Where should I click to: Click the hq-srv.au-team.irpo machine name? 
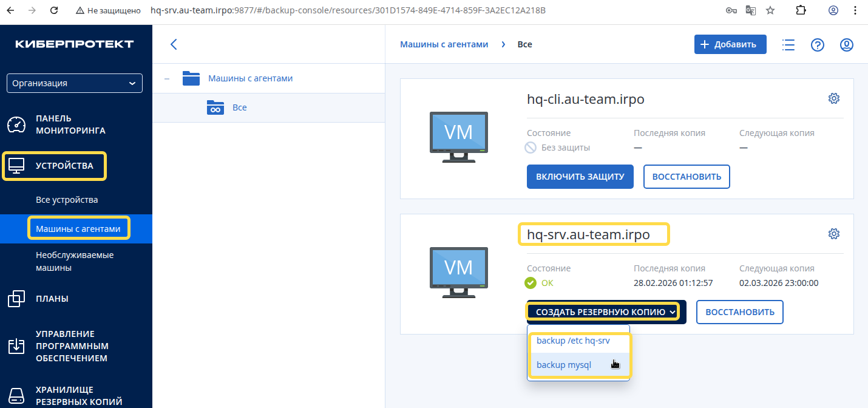pyautogui.click(x=588, y=234)
